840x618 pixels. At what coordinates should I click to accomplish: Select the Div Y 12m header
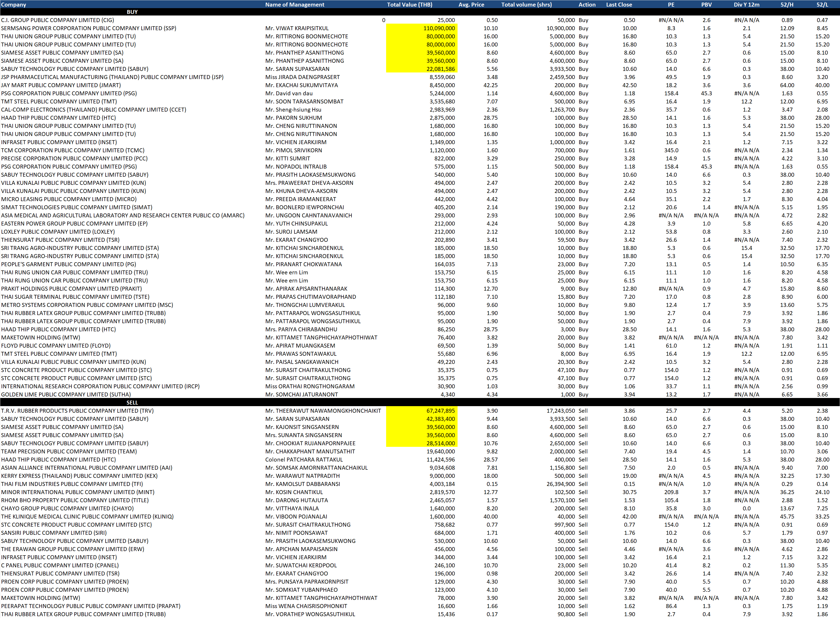[x=746, y=4]
